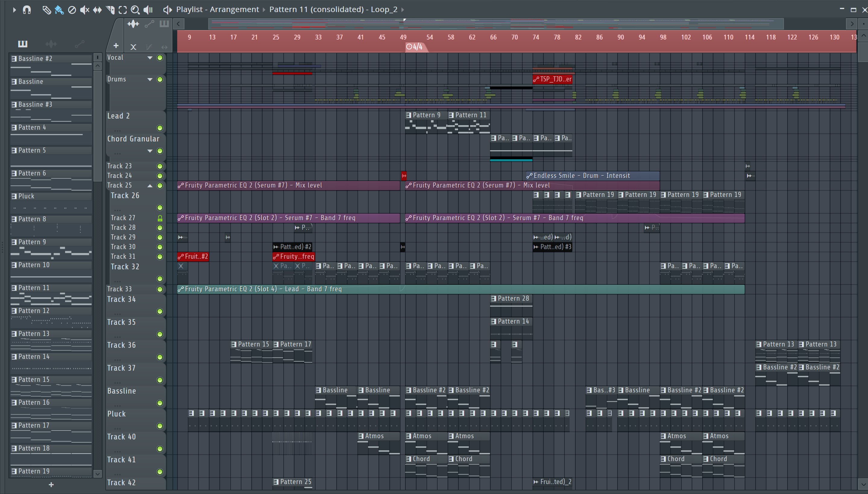
Task: Select the Select marquee tool
Action: click(x=122, y=10)
